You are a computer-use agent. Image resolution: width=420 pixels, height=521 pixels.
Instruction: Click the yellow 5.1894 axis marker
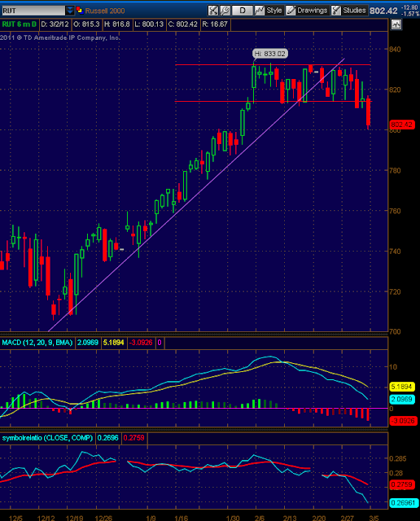(402, 387)
